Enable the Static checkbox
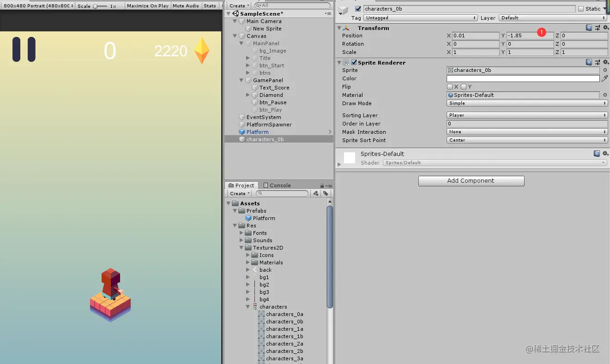Image resolution: width=610 pixels, height=364 pixels. click(x=580, y=9)
